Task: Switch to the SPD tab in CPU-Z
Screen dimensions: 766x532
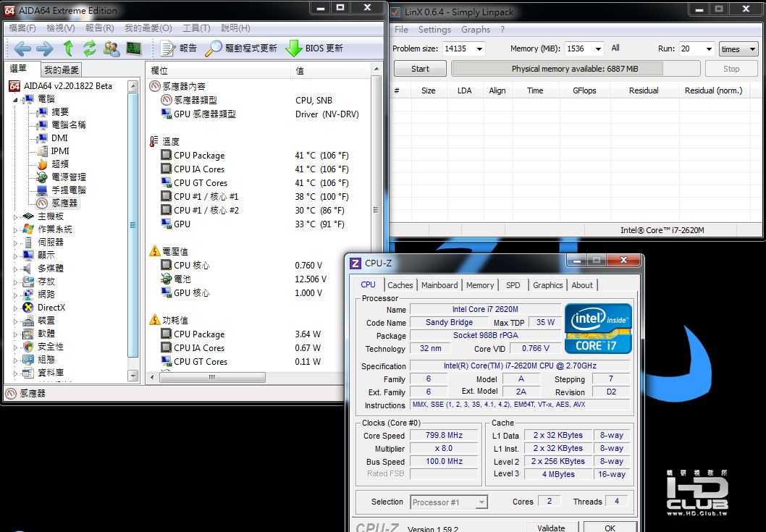Action: 513,284
